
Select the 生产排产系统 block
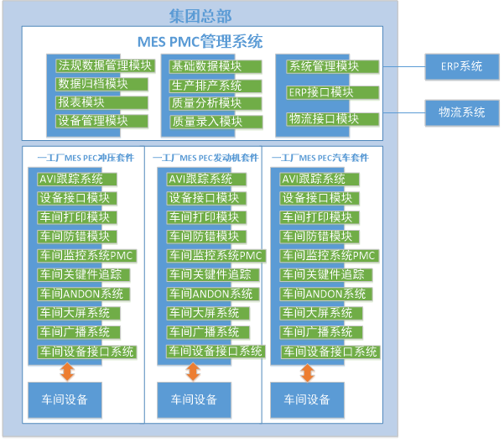(x=206, y=86)
